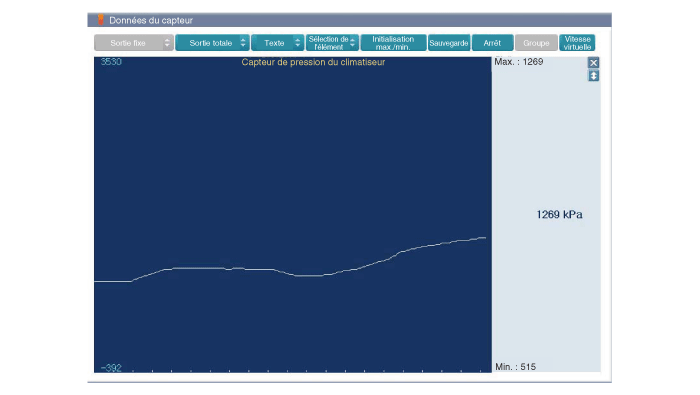Click the 3530 upper scale value

[111, 62]
